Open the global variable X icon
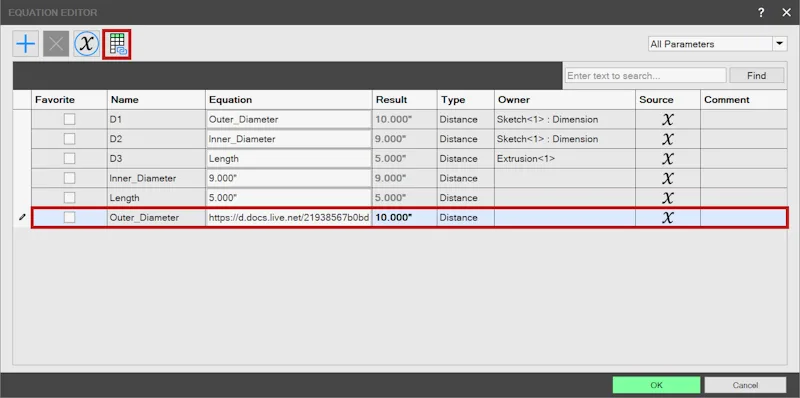This screenshot has width=800, height=398. pyautogui.click(x=87, y=44)
